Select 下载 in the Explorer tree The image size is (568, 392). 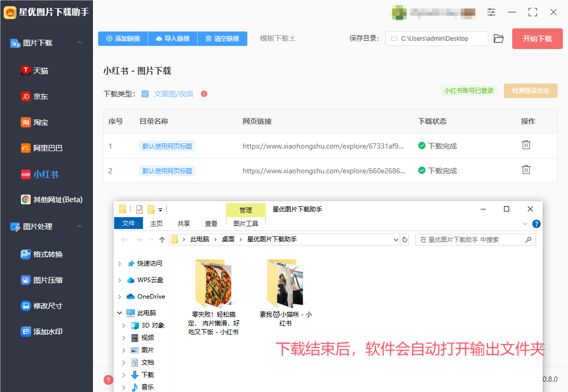point(148,374)
